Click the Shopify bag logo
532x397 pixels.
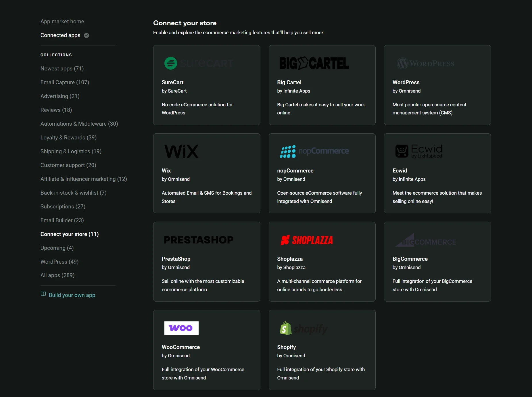coord(286,328)
